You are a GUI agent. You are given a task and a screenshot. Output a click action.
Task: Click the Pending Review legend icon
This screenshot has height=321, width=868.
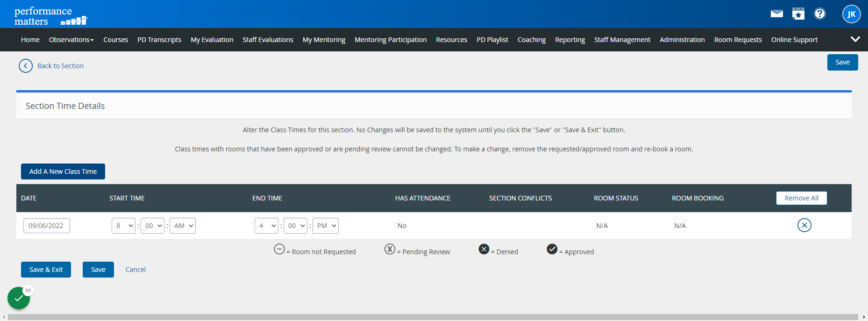pyautogui.click(x=390, y=249)
